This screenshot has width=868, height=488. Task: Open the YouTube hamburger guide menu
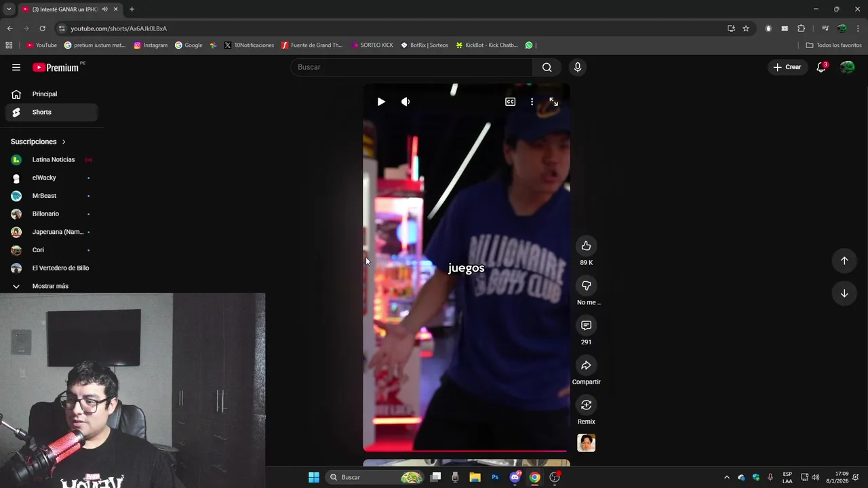16,67
